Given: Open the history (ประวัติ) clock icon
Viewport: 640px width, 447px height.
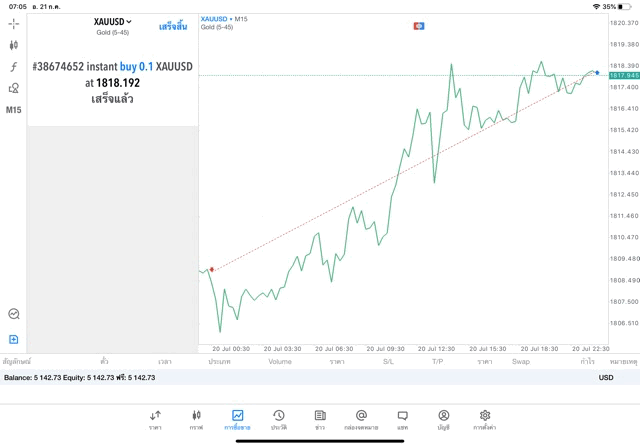Looking at the screenshot, I should tap(279, 419).
